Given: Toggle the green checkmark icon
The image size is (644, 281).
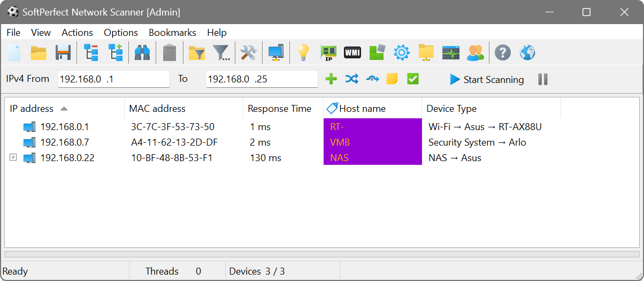Looking at the screenshot, I should click(x=412, y=79).
